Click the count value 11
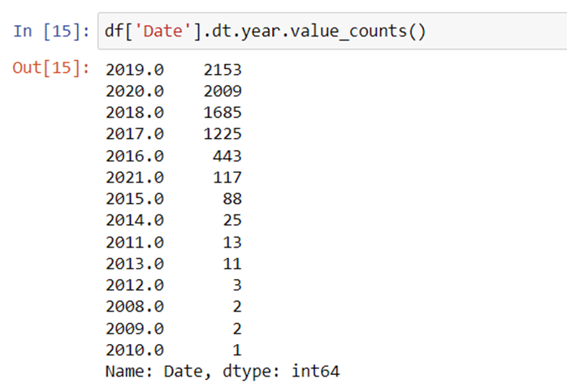This screenshot has height=392, width=567. 232,264
